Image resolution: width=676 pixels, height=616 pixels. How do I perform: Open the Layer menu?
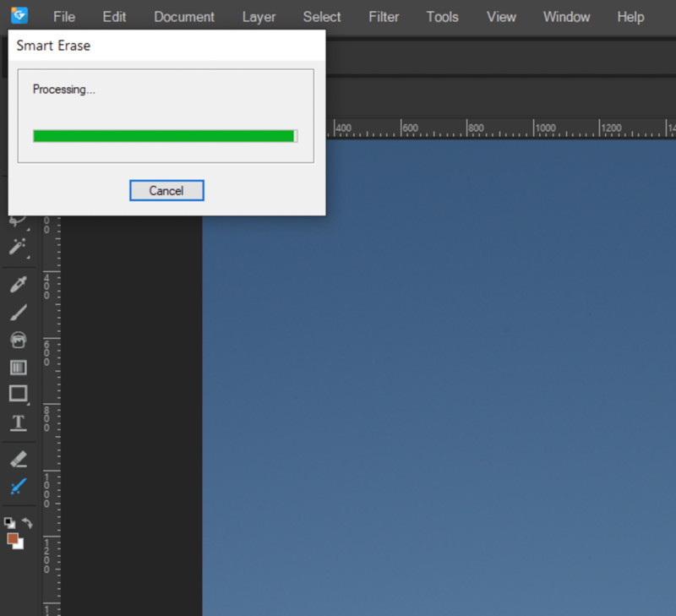point(259,17)
